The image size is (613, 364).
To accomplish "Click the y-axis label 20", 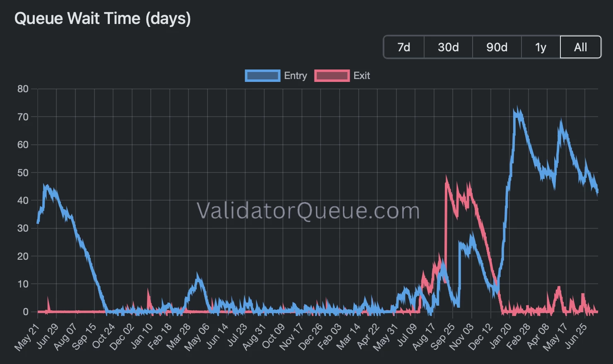I will (x=23, y=256).
